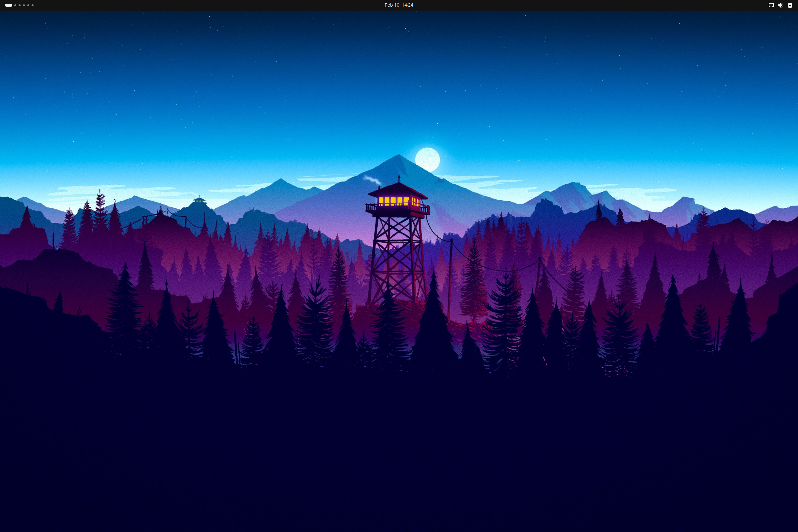Open the calendar via Feb 10 date
The height and width of the screenshot is (532, 798).
tap(392, 5)
